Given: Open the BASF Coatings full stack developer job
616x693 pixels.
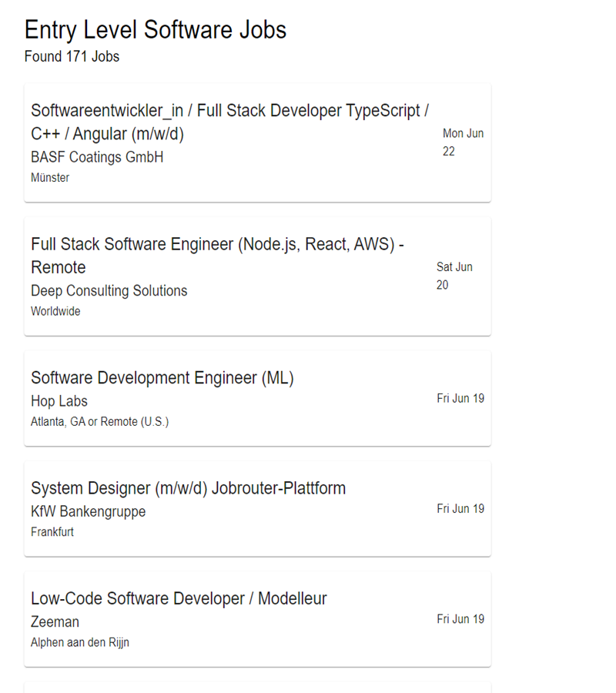Looking at the screenshot, I should 229,122.
